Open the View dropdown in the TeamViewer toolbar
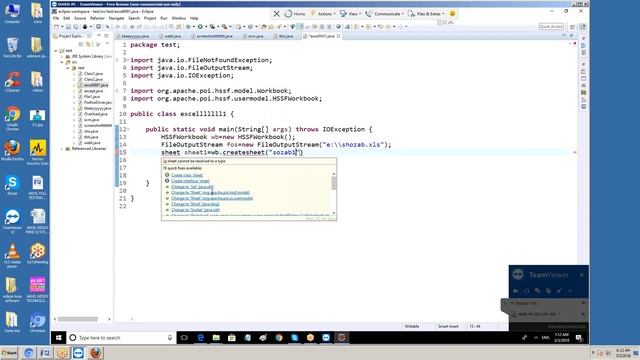The height and width of the screenshot is (360, 640). [x=350, y=13]
